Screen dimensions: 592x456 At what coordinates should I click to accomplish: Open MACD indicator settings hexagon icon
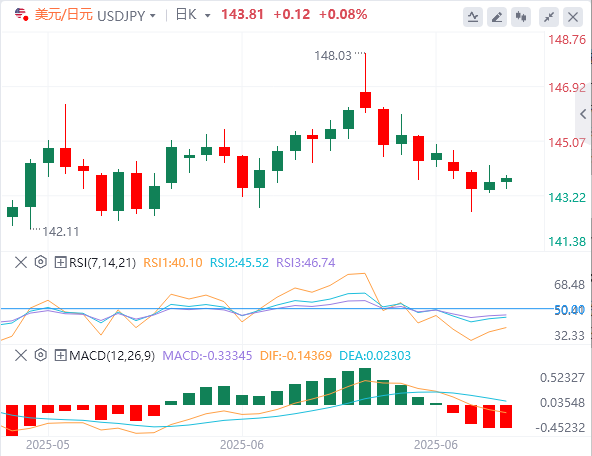40,355
